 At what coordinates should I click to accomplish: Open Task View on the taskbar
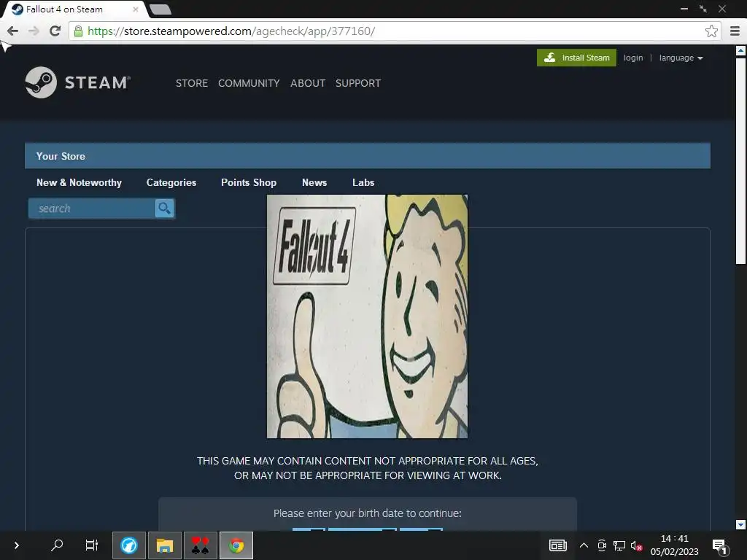click(91, 545)
